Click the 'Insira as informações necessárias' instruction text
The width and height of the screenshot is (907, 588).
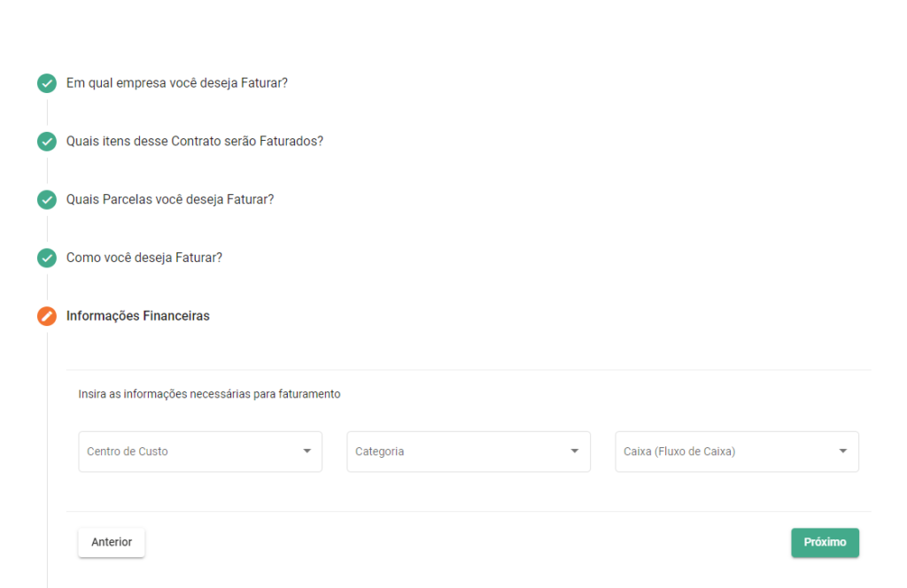(x=209, y=394)
